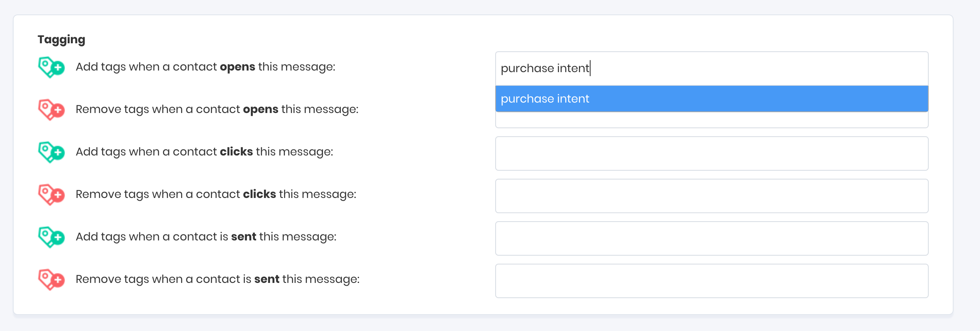Click the red remove-tag icon for sent
Image resolution: width=980 pixels, height=331 pixels.
point(51,279)
